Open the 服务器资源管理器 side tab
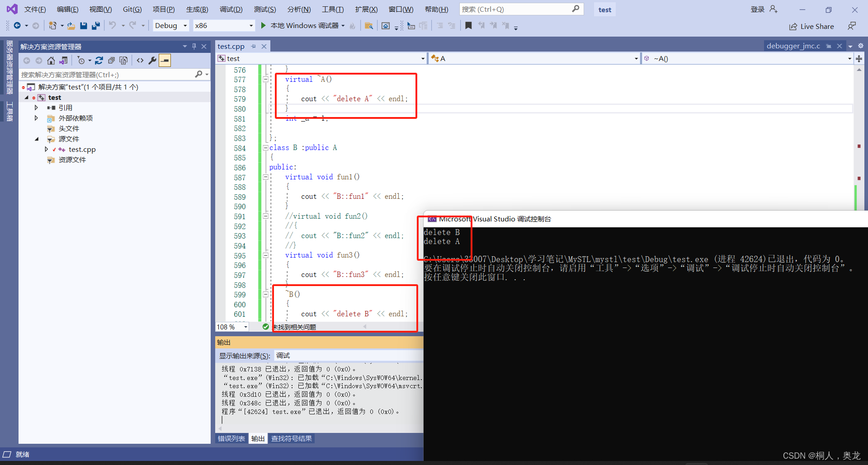 pos(9,67)
